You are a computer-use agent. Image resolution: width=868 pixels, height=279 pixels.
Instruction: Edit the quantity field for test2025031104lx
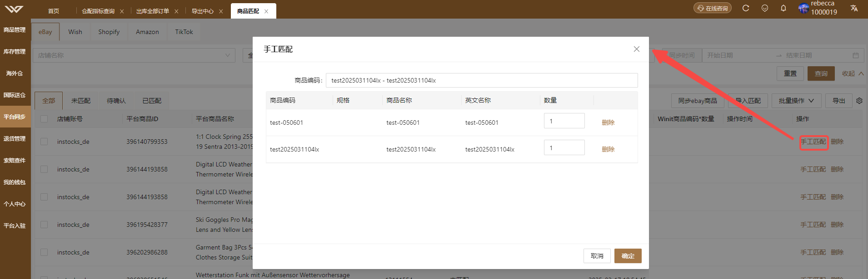click(x=564, y=148)
